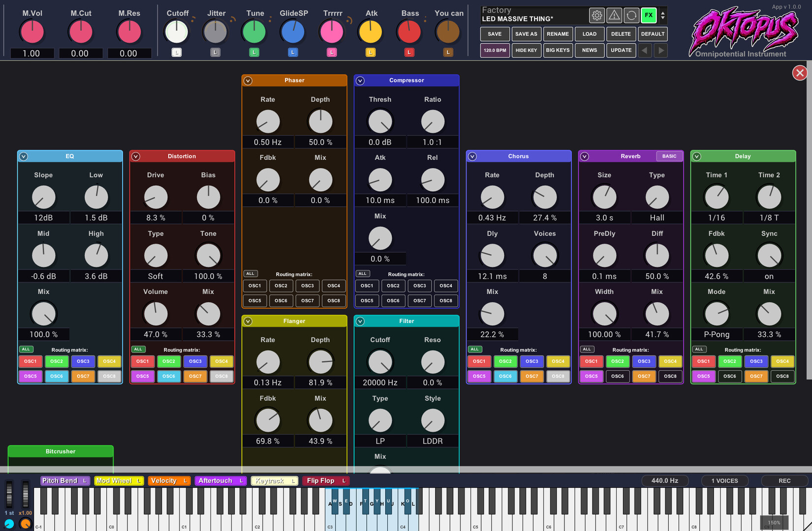812x531 pixels.
Task: Click the L icon on Keytrack
Action: tap(293, 481)
